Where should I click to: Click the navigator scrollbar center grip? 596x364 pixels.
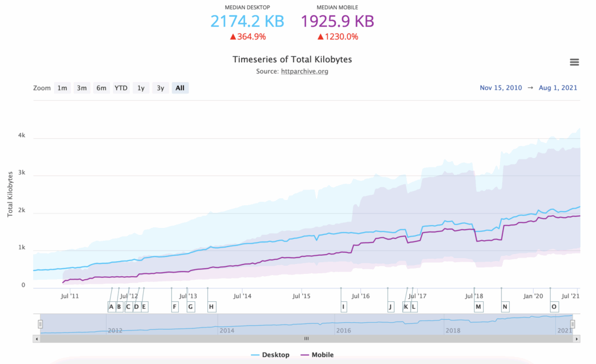(306, 338)
